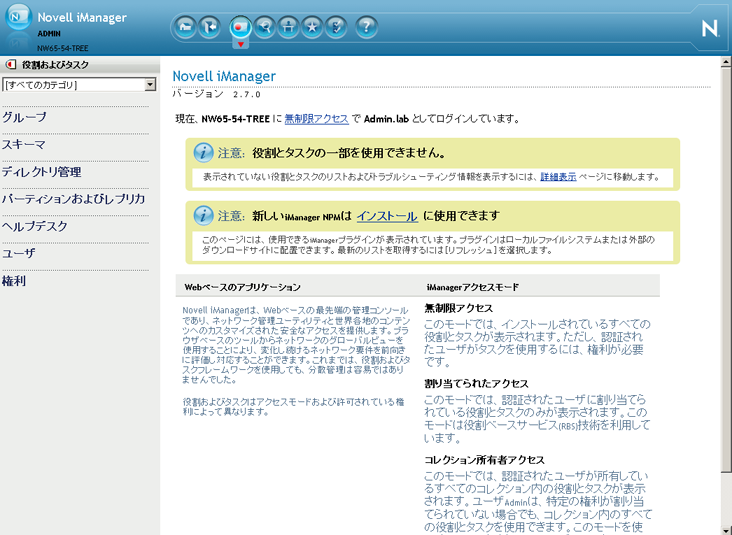732x535 pixels.
Task: Expand the ヘルプデスク role
Action: point(35,226)
